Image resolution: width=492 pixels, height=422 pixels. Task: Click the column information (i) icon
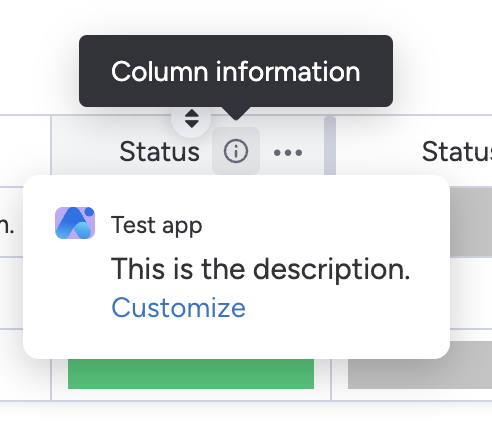tap(236, 151)
